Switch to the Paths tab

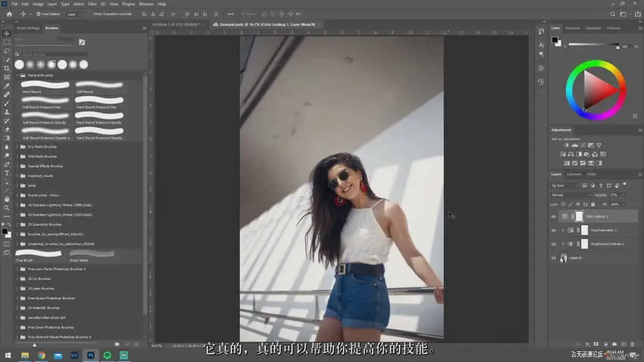pyautogui.click(x=591, y=174)
